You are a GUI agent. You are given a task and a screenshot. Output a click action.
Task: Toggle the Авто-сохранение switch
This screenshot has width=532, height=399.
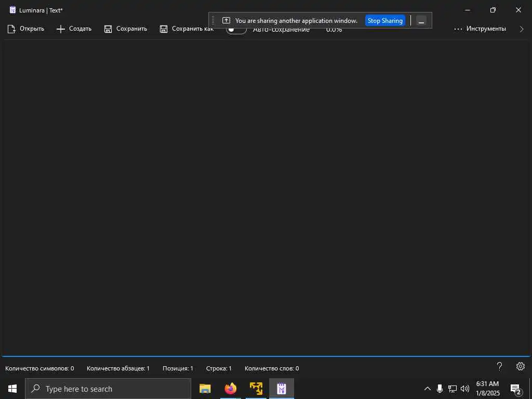point(236,30)
